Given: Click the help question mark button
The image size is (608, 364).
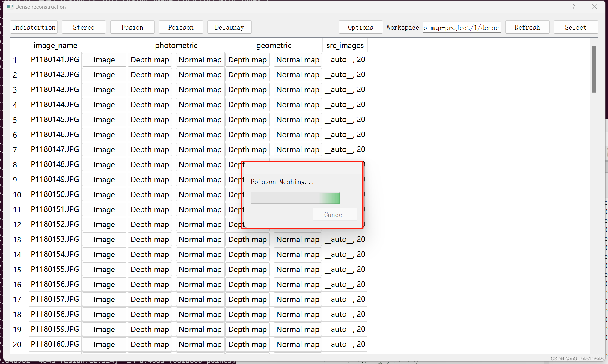Looking at the screenshot, I should point(573,7).
